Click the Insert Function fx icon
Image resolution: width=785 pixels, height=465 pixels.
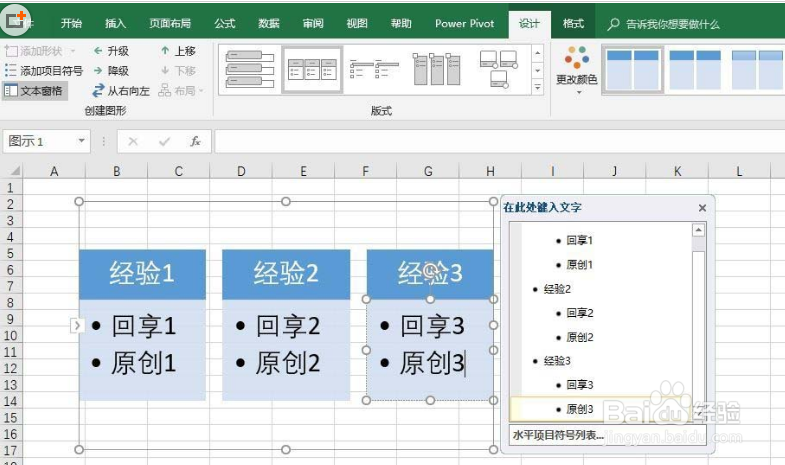tap(195, 142)
